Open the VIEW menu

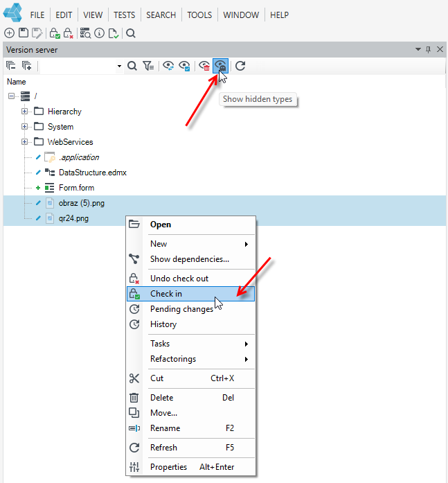(93, 15)
